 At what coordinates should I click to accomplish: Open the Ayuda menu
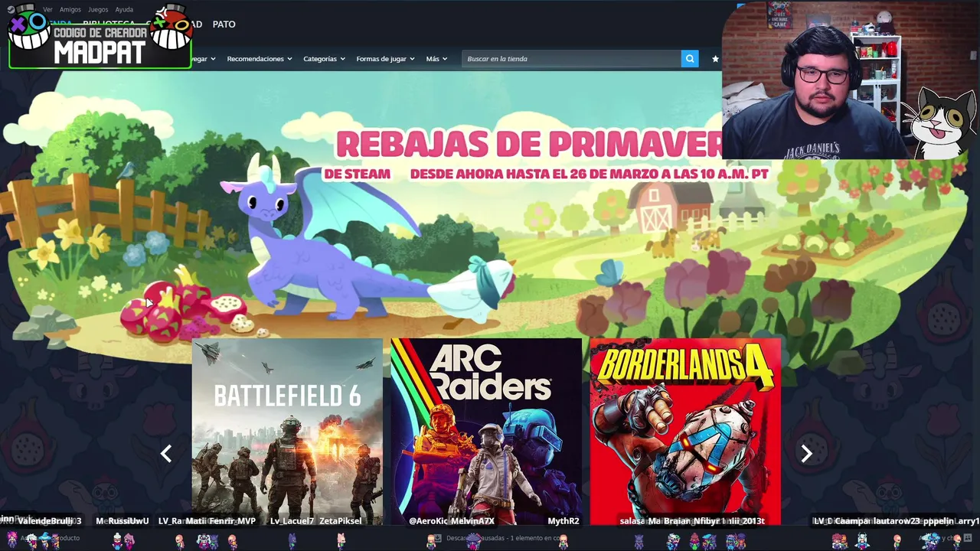124,10
